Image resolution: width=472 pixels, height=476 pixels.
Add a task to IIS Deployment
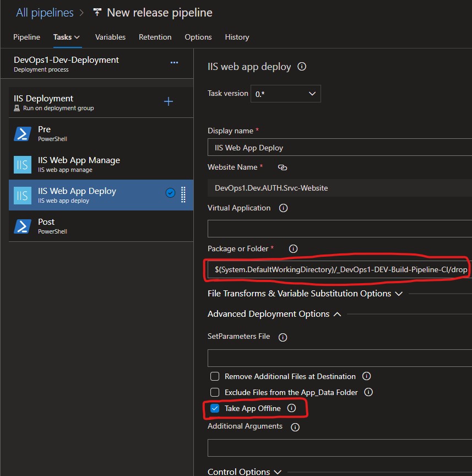click(169, 101)
